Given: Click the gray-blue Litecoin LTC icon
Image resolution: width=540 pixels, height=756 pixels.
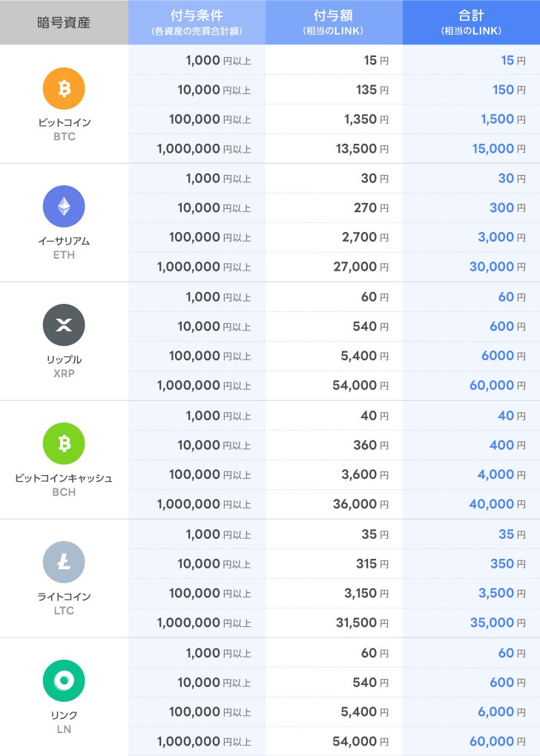Looking at the screenshot, I should click(64, 562).
